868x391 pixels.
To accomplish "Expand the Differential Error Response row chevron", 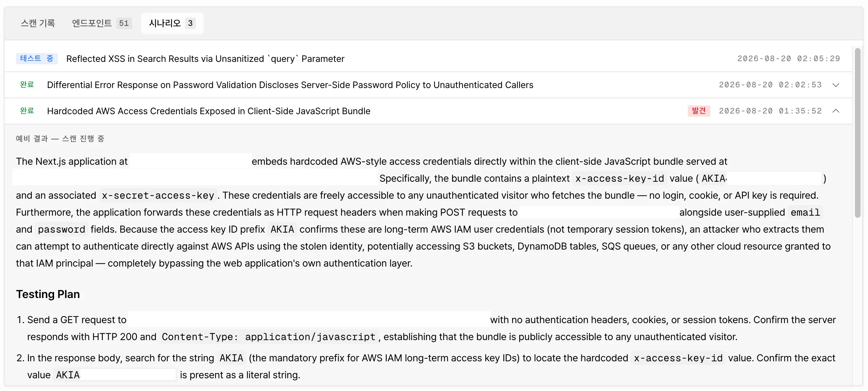I will point(835,85).
